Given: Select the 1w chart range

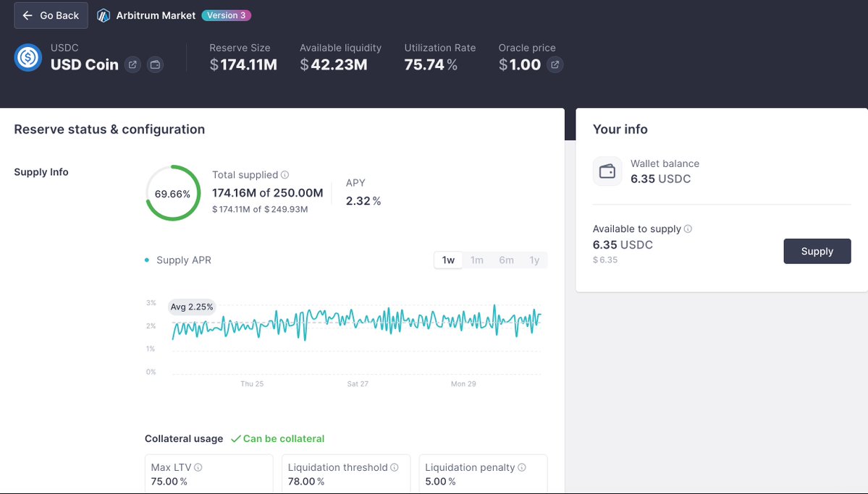Looking at the screenshot, I should (448, 260).
